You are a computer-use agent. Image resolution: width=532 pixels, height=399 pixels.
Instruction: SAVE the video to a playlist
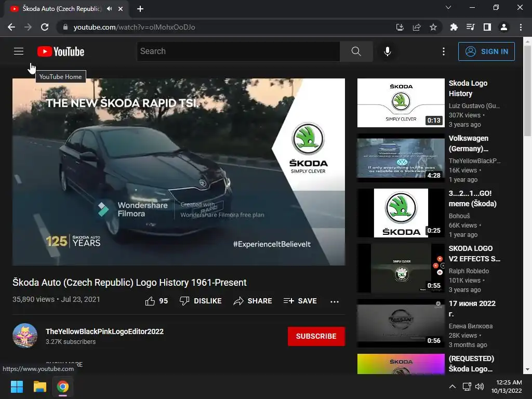[300, 301]
